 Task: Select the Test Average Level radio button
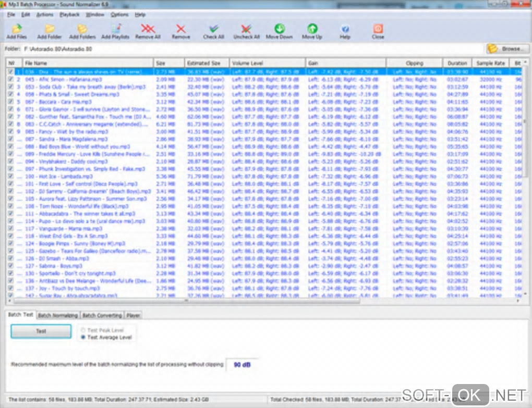tap(83, 337)
